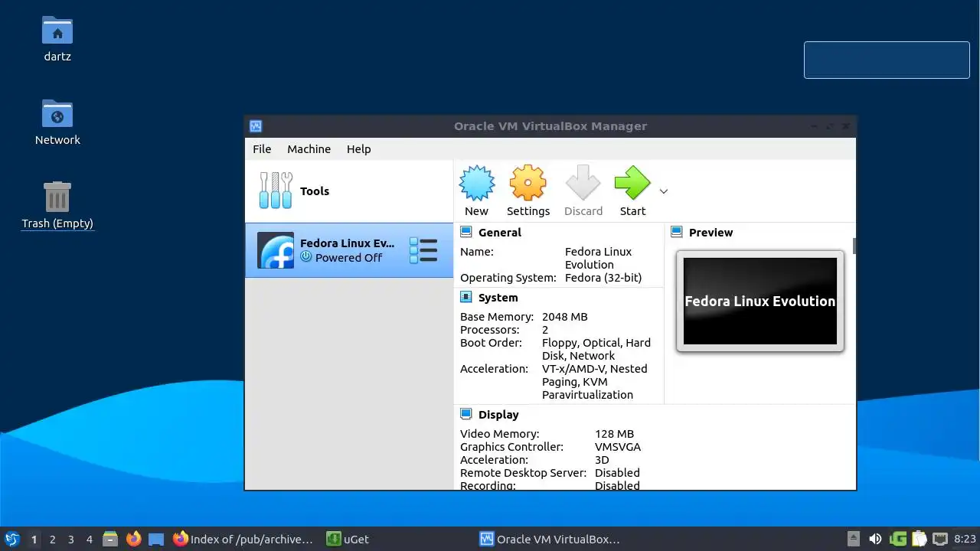The image size is (980, 551).
Task: Open the volume speaker tray icon
Action: coord(875,539)
